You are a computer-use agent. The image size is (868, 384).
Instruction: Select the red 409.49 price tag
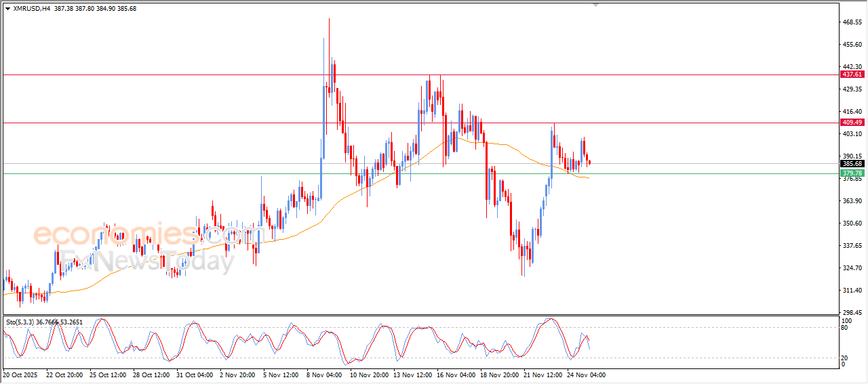pyautogui.click(x=851, y=123)
